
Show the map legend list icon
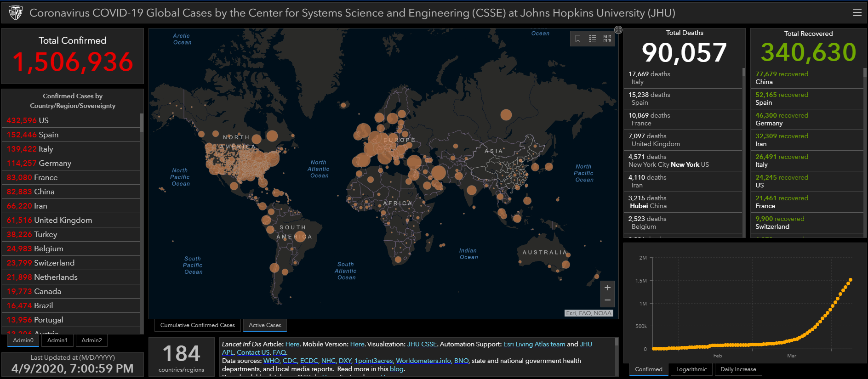point(593,39)
